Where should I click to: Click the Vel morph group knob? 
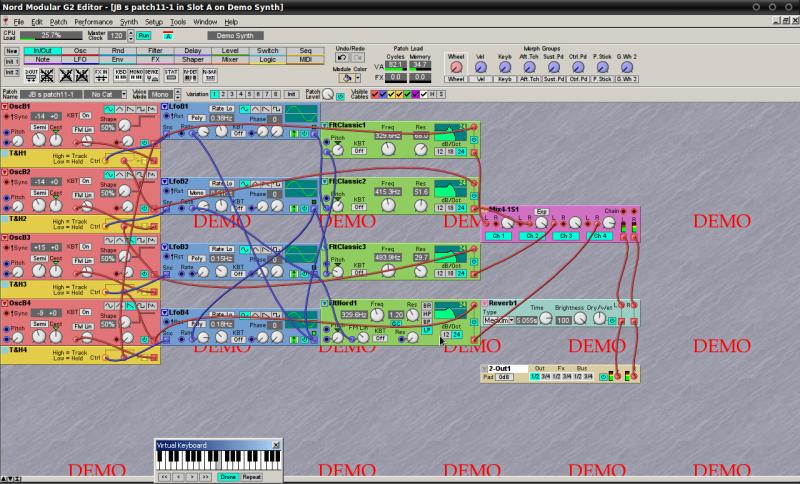coord(480,67)
